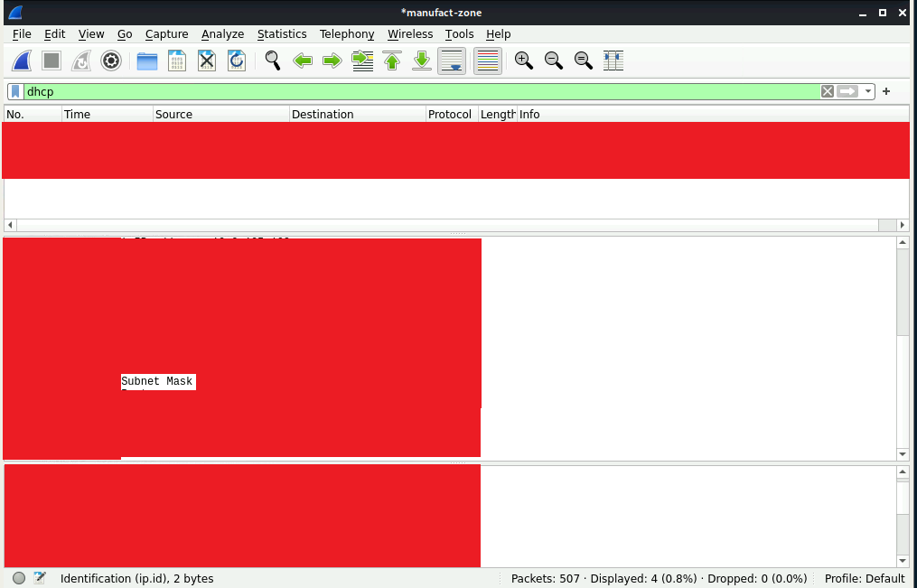Zoom in on the main window text

coord(523,61)
